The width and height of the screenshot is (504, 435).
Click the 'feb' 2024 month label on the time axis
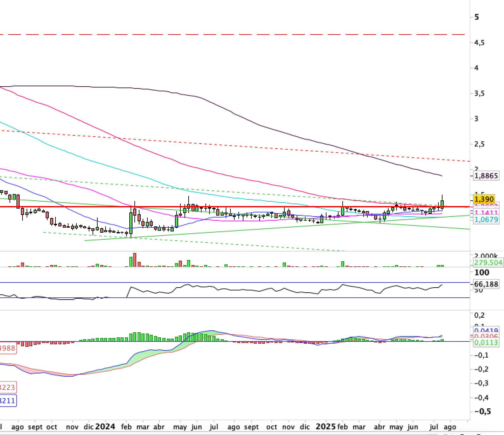[x=126, y=427]
